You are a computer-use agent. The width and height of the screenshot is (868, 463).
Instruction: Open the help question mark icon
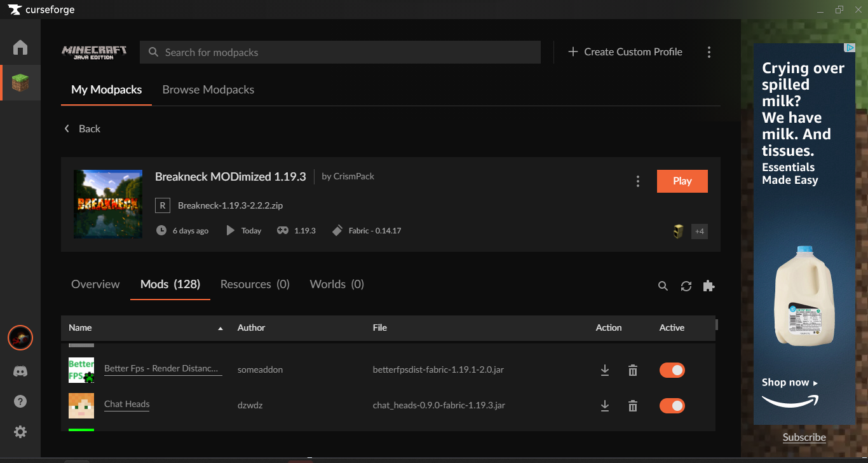pos(20,401)
